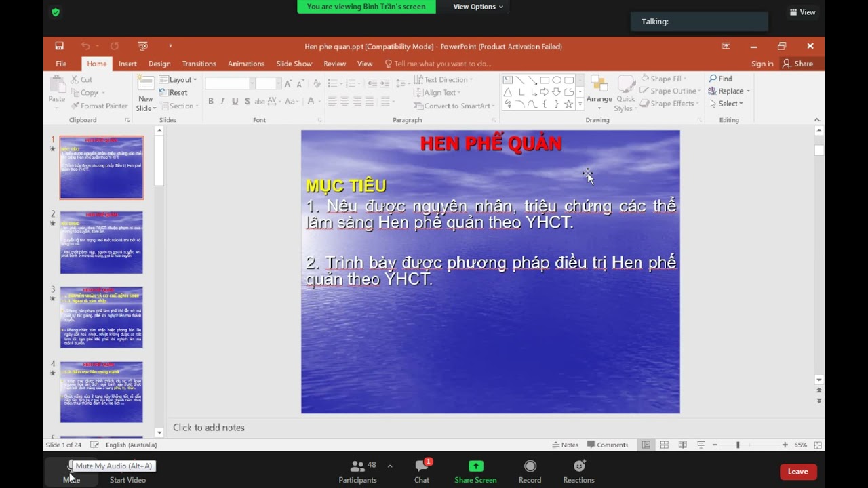Select the five-point Star shape
The image size is (868, 488).
tap(568, 104)
